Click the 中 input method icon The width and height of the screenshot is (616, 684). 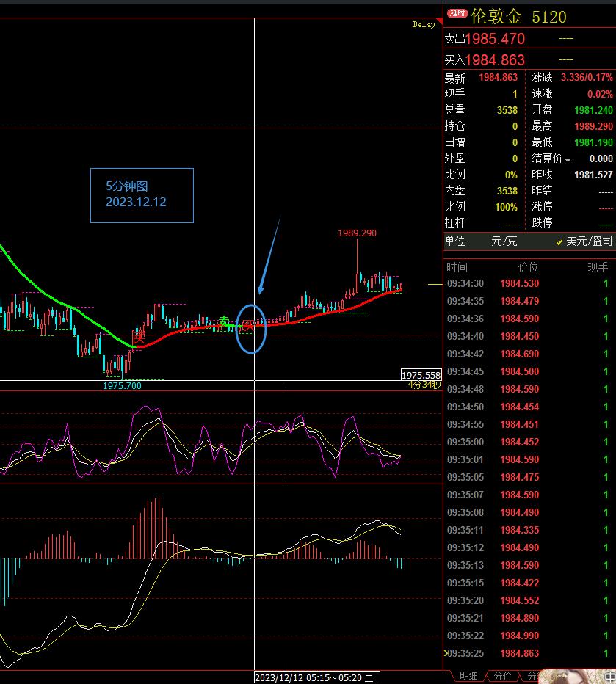(609, 677)
